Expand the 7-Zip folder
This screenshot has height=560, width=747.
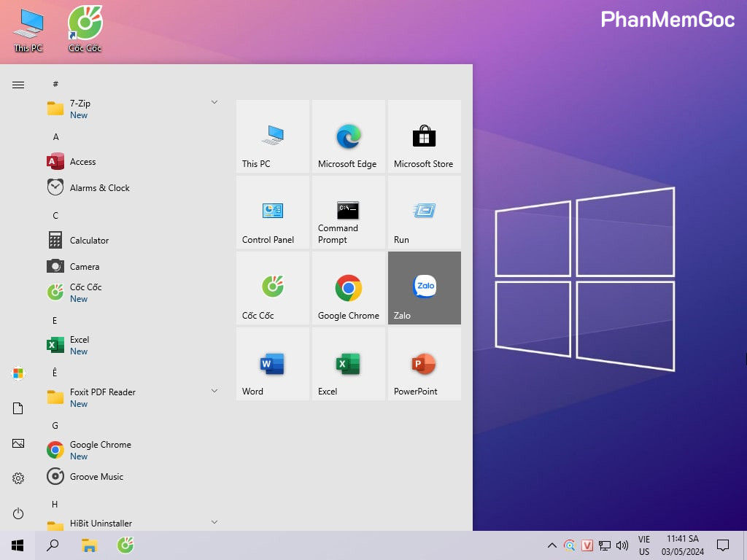(214, 102)
